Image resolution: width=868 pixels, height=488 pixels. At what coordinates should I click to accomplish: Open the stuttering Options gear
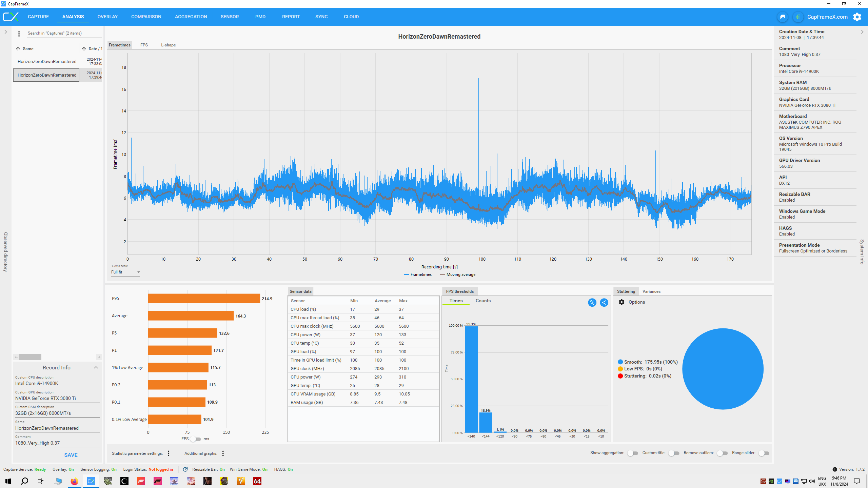pyautogui.click(x=622, y=302)
